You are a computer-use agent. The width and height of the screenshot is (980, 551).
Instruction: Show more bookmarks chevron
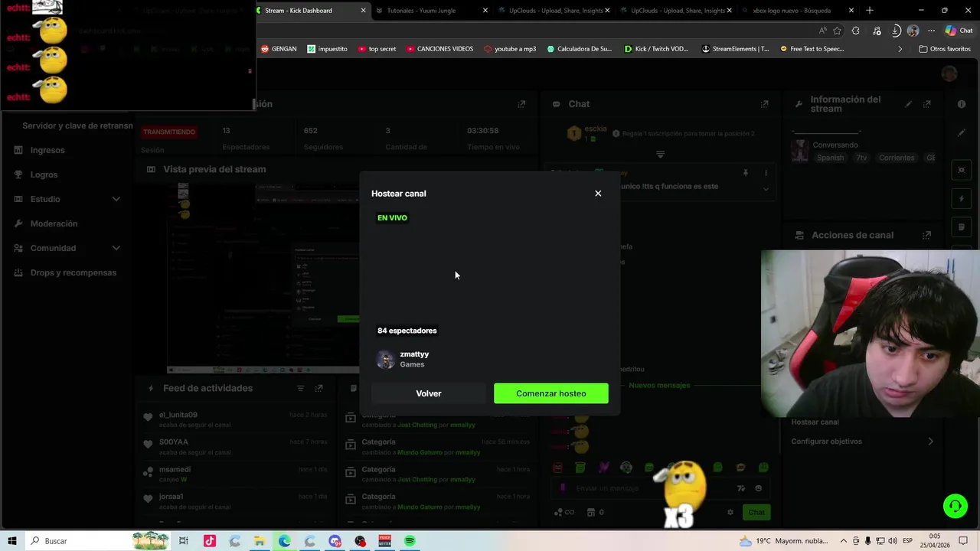tap(900, 49)
